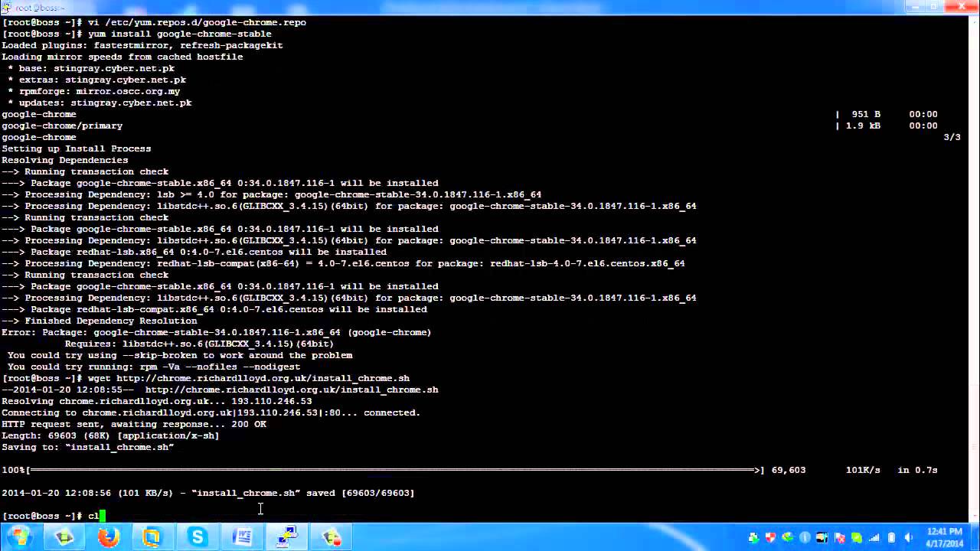Click 'Saving to: install_chrome.sh' line
This screenshot has height=551, width=980.
tap(88, 447)
